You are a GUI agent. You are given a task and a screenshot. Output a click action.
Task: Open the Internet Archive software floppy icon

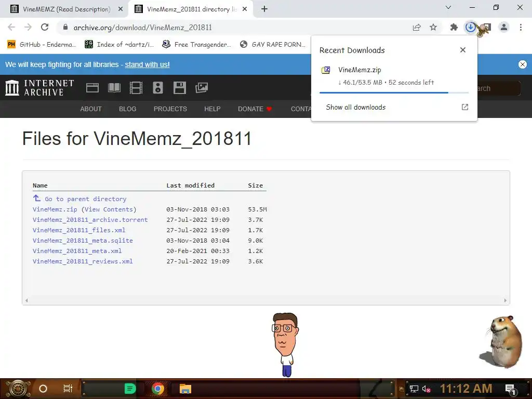click(x=179, y=88)
